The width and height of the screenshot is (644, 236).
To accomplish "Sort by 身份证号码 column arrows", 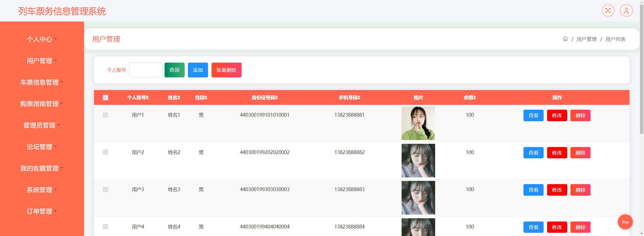I will coord(276,98).
